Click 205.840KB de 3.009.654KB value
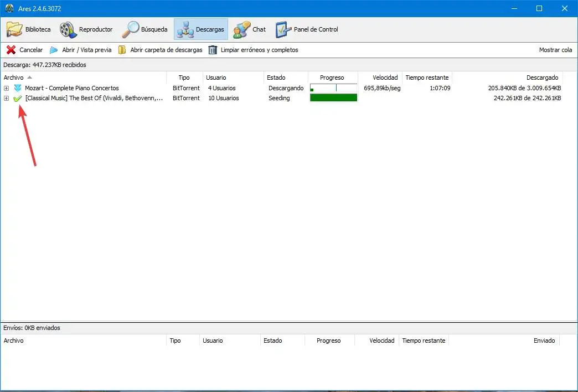Image resolution: width=578 pixels, height=392 pixels. 524,88
